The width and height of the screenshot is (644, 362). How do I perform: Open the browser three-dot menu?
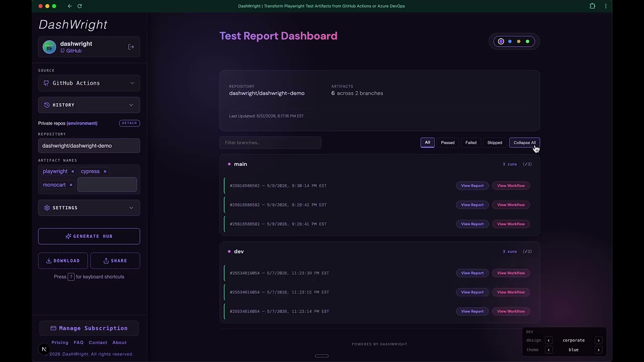click(x=605, y=6)
